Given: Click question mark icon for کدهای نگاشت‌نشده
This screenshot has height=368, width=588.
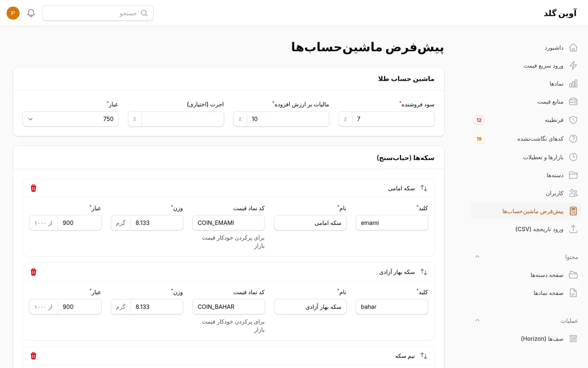Looking at the screenshot, I should 573,138.
